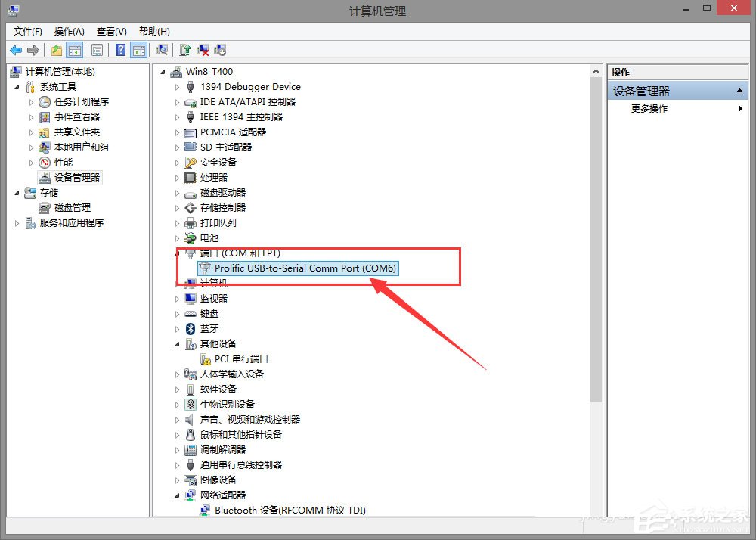
Task: Click the Update driver software icon
Action: tap(185, 50)
